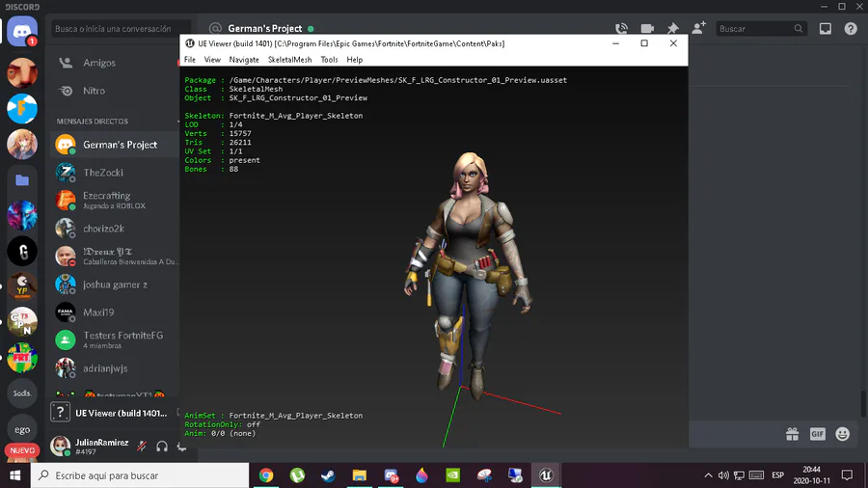Click 'SK_F_LRG_Constructor_01_Preview' object name
This screenshot has height=488, width=868.
click(x=298, y=98)
